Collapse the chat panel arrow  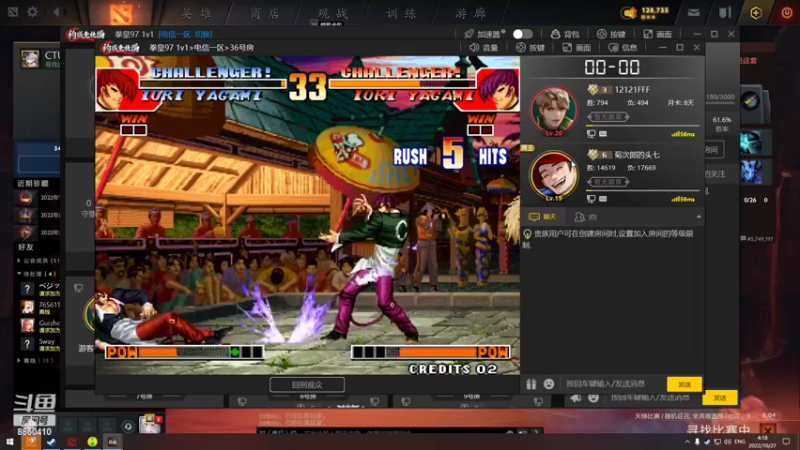pos(698,217)
